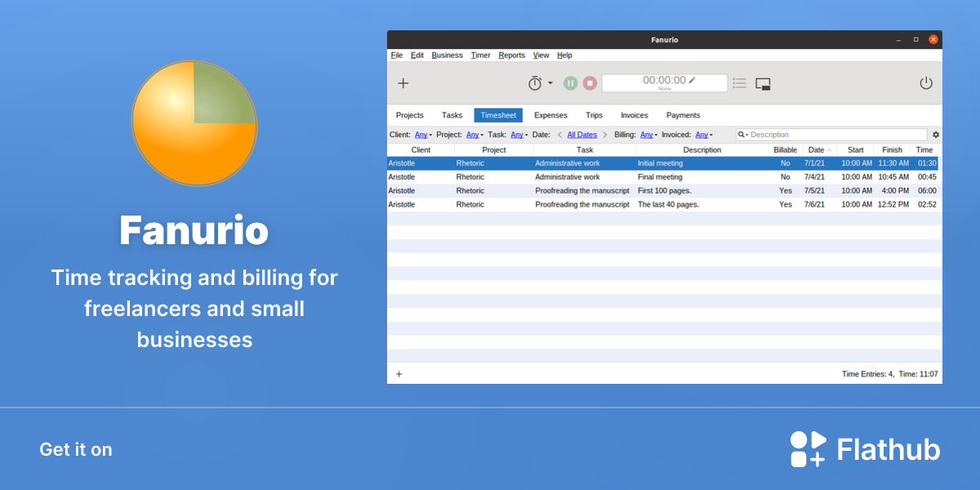The image size is (980, 490).
Task: Open the Help menu
Action: tap(565, 56)
